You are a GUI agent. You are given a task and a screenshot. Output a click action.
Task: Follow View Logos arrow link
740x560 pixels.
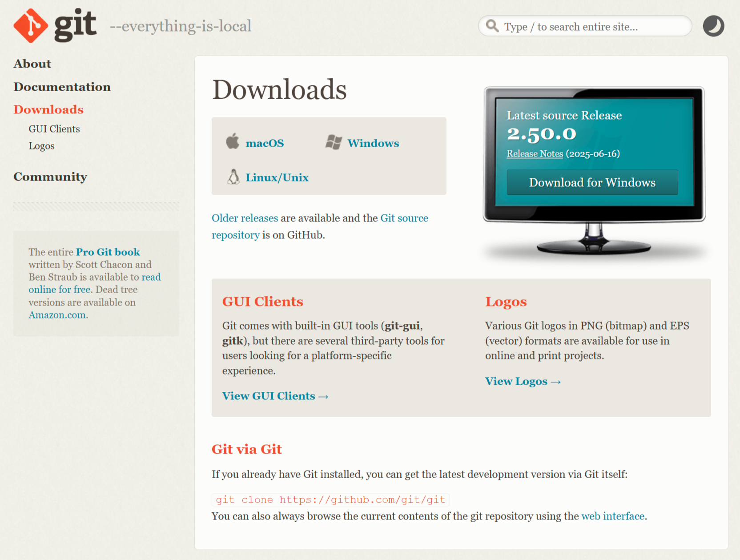tap(523, 382)
